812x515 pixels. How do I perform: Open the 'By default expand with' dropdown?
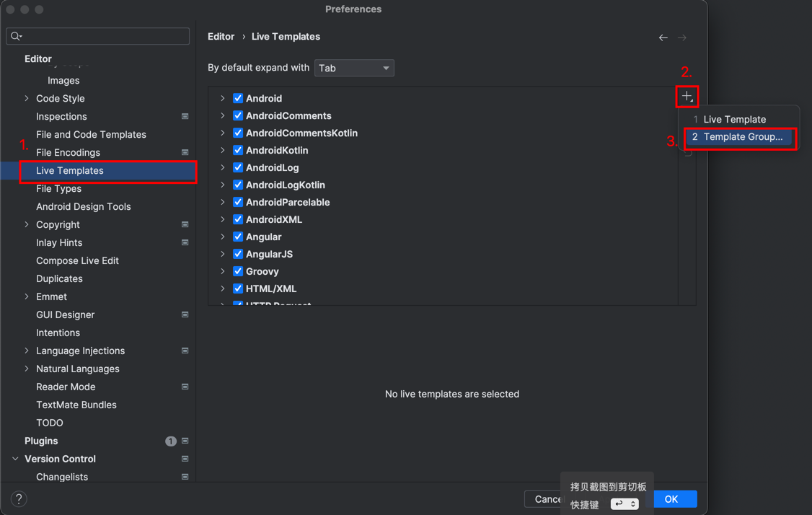click(x=354, y=68)
